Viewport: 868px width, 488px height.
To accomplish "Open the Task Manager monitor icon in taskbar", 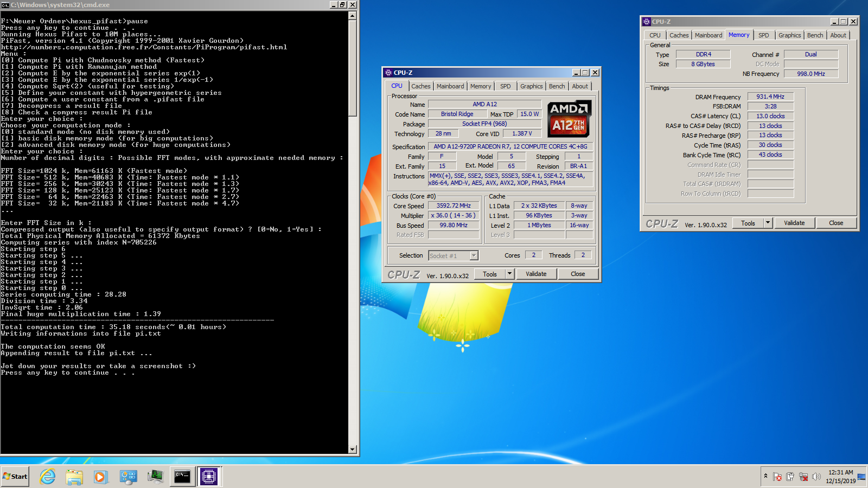I will [x=155, y=477].
